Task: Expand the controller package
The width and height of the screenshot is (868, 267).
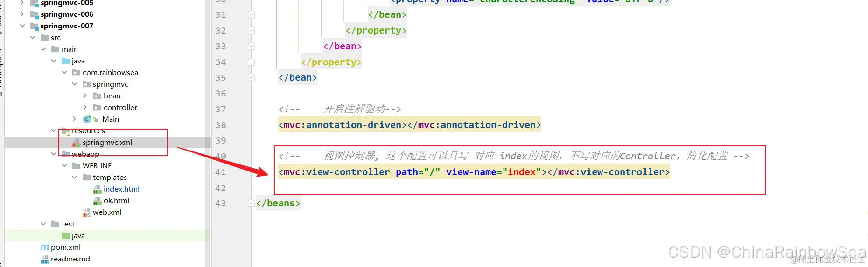Action: (x=85, y=107)
